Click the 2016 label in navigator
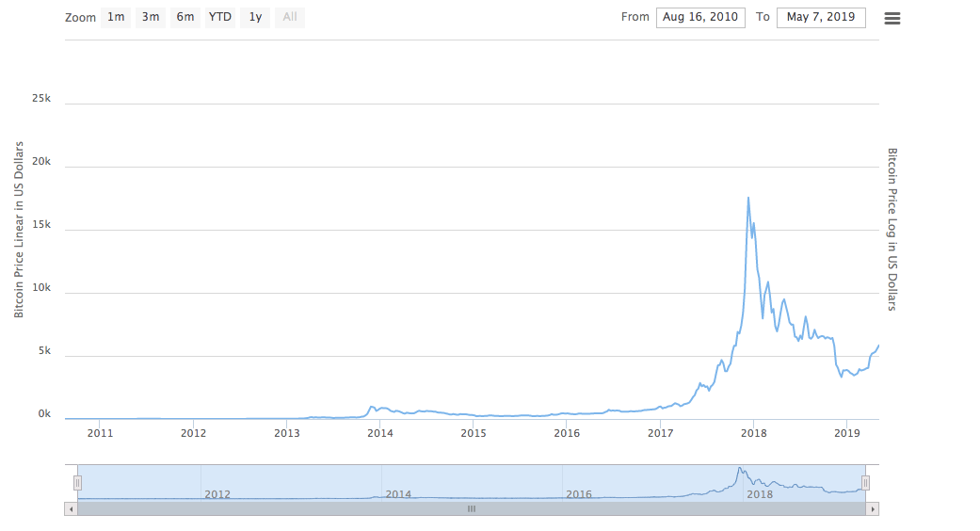Viewport: 980px width, 531px height. point(579,493)
